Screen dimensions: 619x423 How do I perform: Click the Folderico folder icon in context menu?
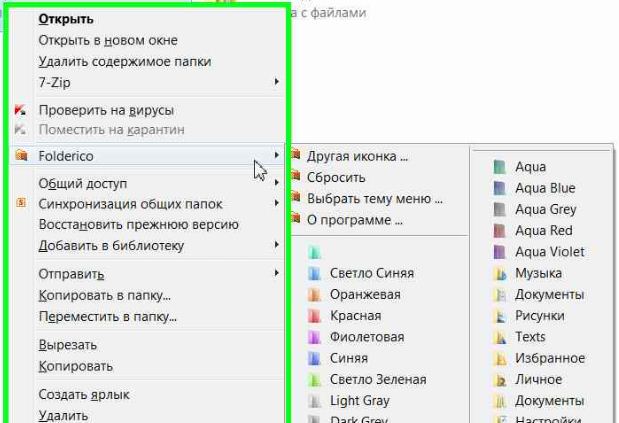21,155
